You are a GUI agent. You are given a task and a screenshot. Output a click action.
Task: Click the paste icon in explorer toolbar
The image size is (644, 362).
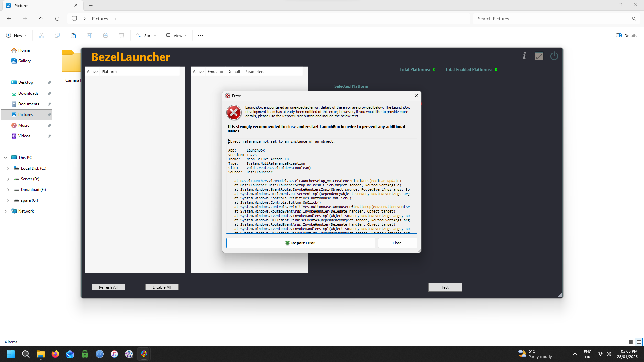[x=73, y=35]
